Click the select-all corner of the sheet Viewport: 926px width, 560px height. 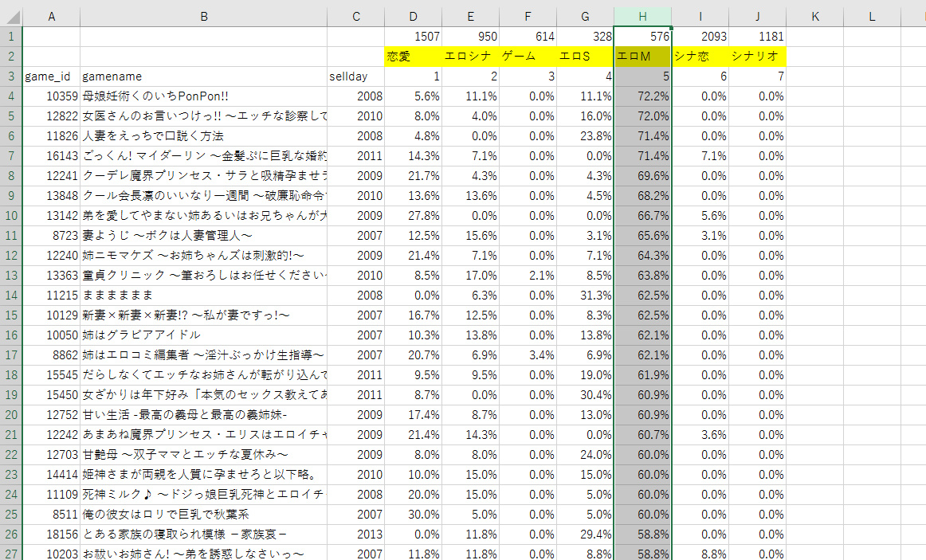pyautogui.click(x=11, y=16)
